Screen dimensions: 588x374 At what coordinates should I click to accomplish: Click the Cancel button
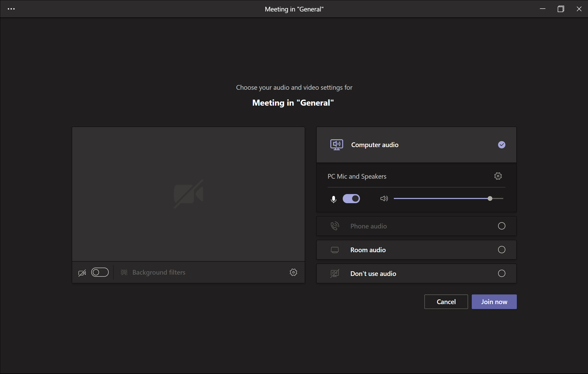pos(446,301)
